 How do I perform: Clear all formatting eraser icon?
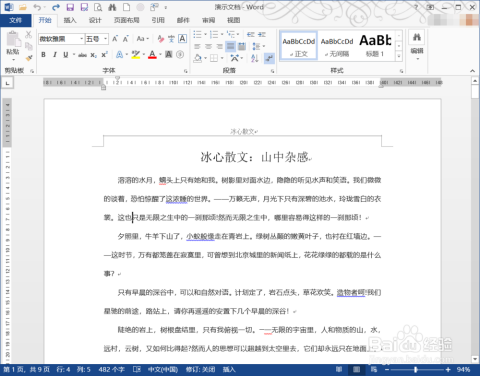pos(161,39)
